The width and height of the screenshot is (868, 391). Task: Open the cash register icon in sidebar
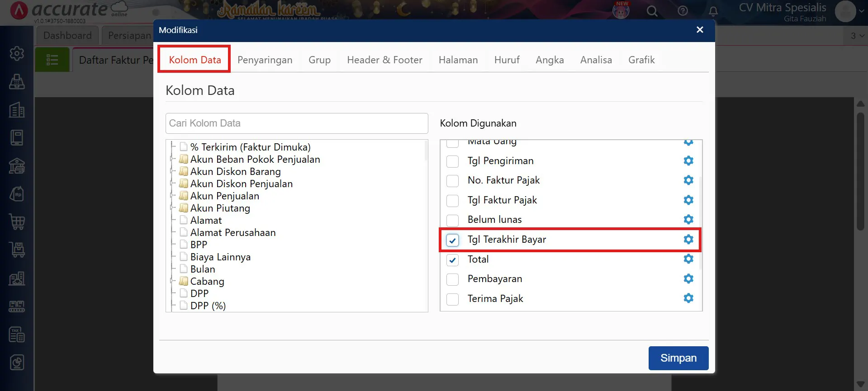point(17,82)
